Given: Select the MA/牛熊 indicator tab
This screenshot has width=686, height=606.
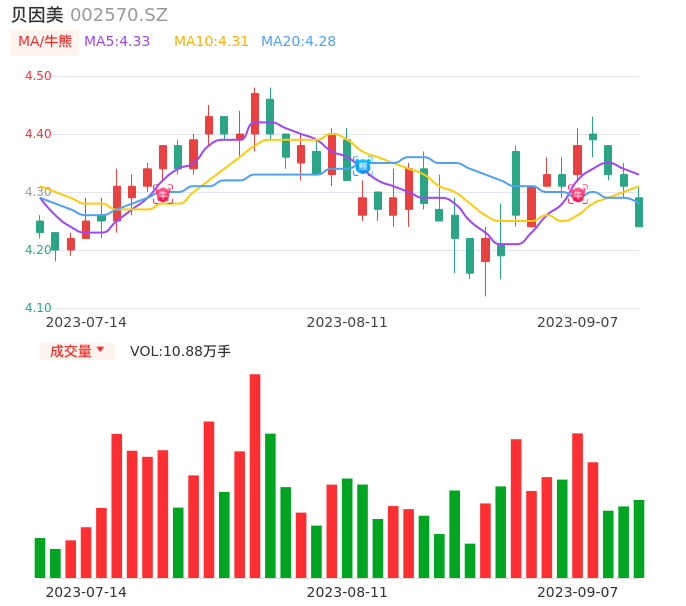Looking at the screenshot, I should pyautogui.click(x=44, y=42).
